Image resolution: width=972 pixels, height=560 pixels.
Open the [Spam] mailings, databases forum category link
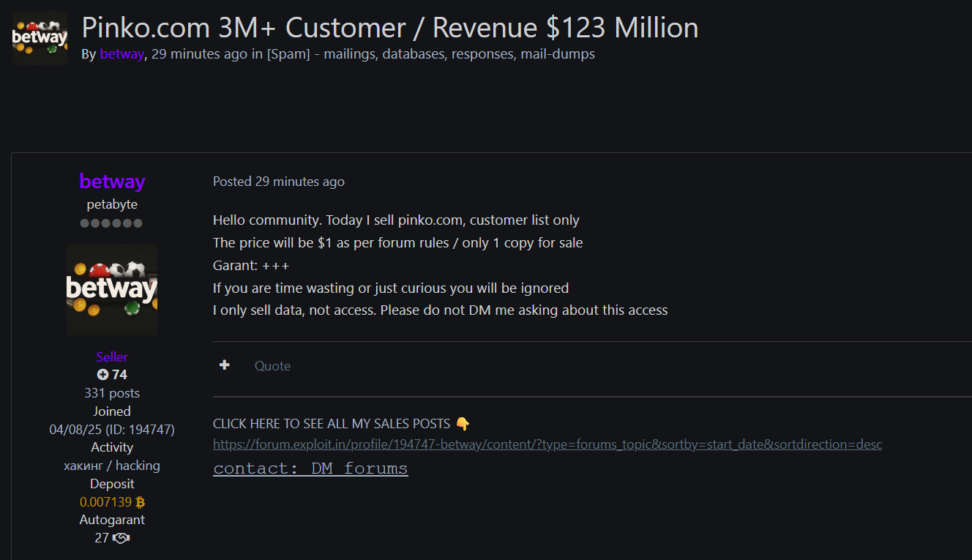(430, 54)
